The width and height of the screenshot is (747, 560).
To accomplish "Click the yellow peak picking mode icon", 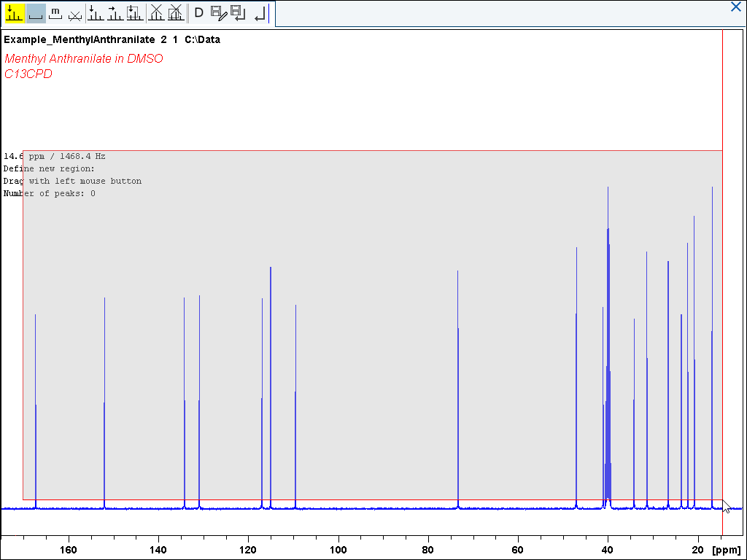I will click(15, 13).
